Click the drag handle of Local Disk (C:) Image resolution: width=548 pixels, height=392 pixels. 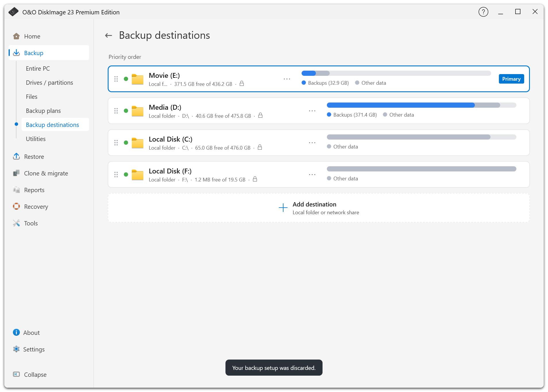(116, 143)
